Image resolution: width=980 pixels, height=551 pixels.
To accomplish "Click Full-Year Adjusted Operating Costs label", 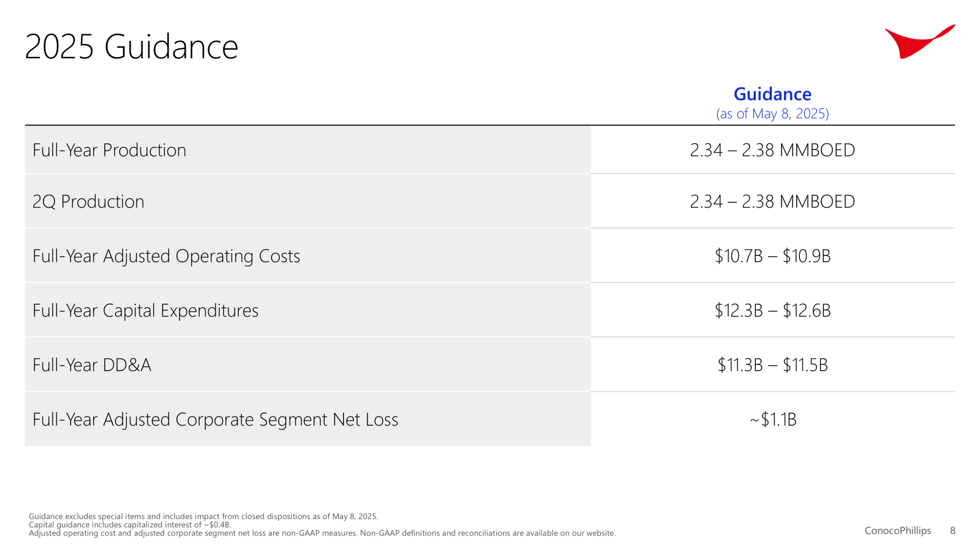I will (166, 256).
